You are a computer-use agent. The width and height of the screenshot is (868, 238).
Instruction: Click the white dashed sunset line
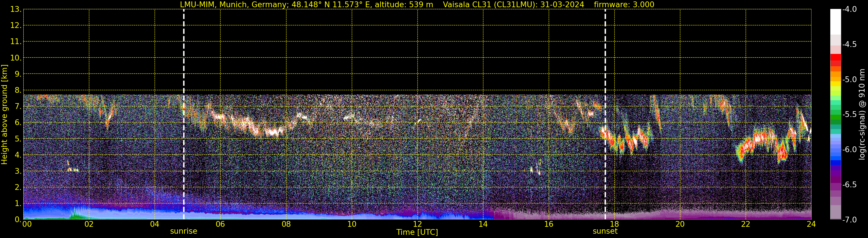point(605,114)
